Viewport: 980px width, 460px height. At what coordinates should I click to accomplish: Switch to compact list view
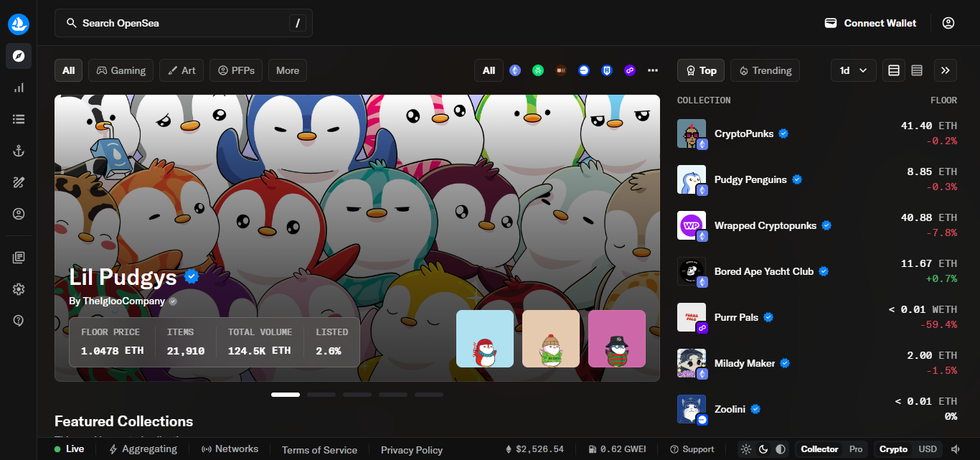[x=917, y=70]
